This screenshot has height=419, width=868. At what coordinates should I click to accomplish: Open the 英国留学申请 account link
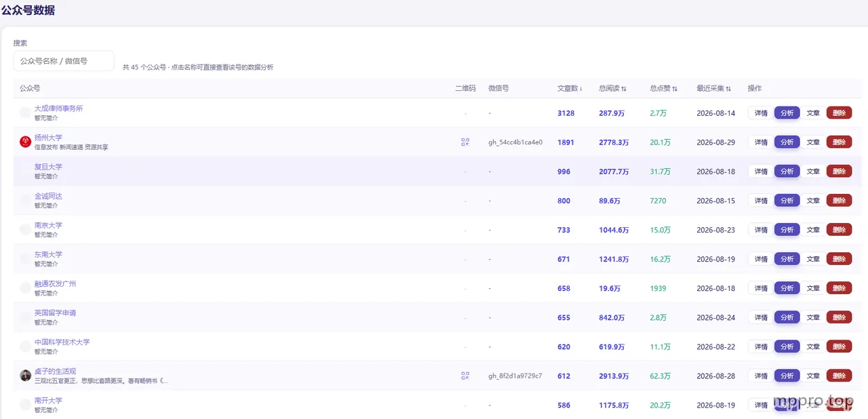pos(56,313)
